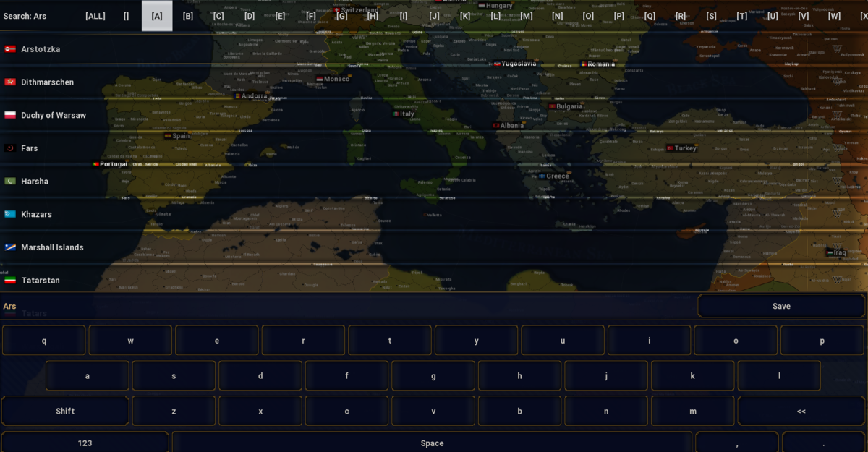Tap the m key on the keyboard
The height and width of the screenshot is (452, 868).
(x=693, y=411)
